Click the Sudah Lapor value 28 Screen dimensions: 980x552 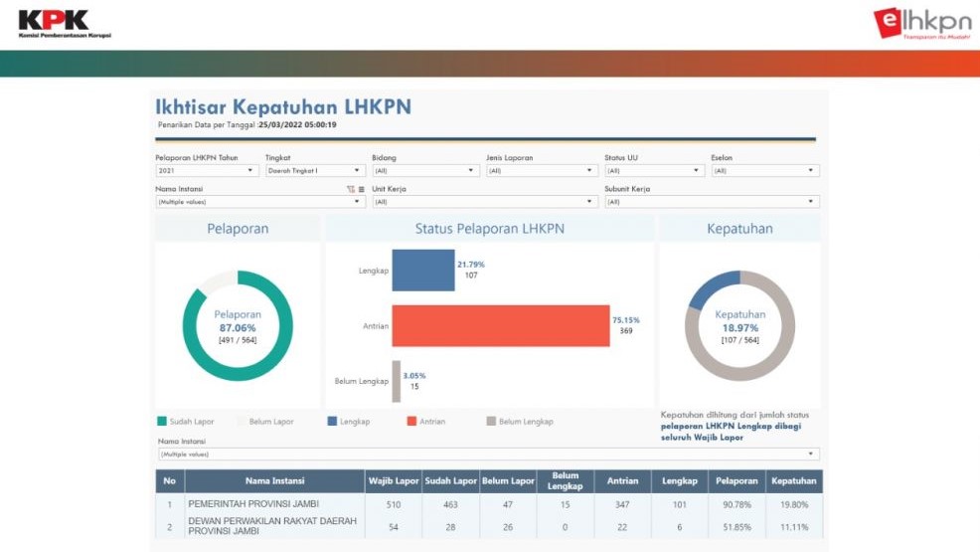coord(450,527)
